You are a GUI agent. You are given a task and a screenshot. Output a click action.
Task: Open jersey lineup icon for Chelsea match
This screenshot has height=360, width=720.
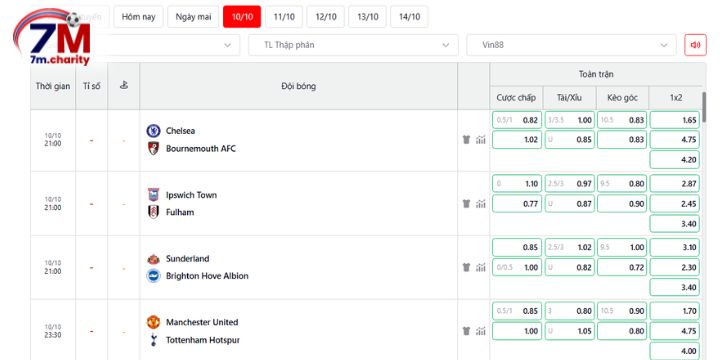click(467, 140)
